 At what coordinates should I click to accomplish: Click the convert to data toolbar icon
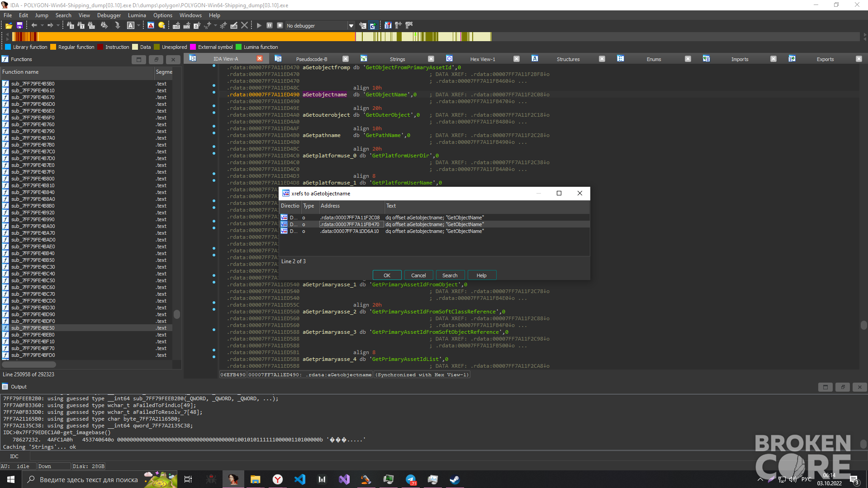pyautogui.click(x=186, y=26)
